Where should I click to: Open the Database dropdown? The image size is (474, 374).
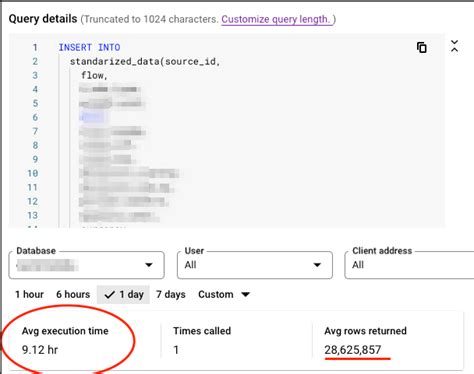pos(86,265)
